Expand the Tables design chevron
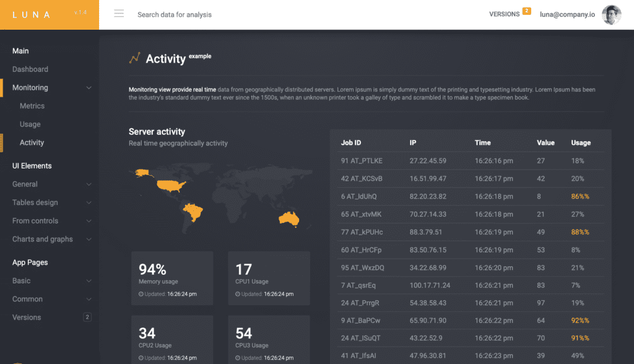Viewport: 634px width, 364px height. click(89, 202)
